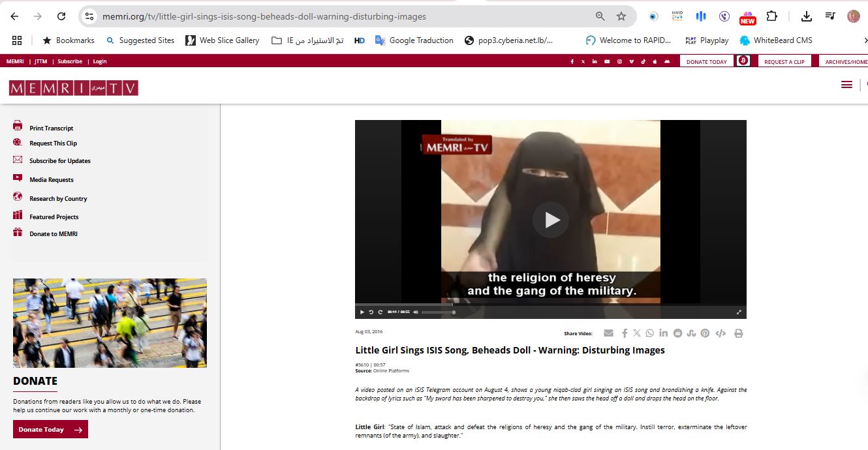Open the browser downloads dropdown
Viewport: 868px width, 450px height.
click(807, 16)
